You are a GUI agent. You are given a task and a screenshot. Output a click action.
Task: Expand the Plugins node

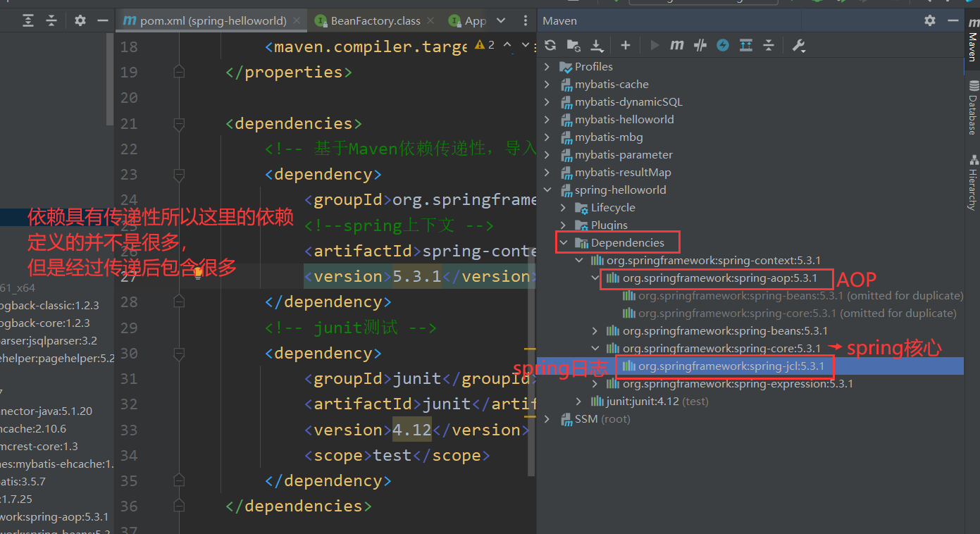[564, 225]
